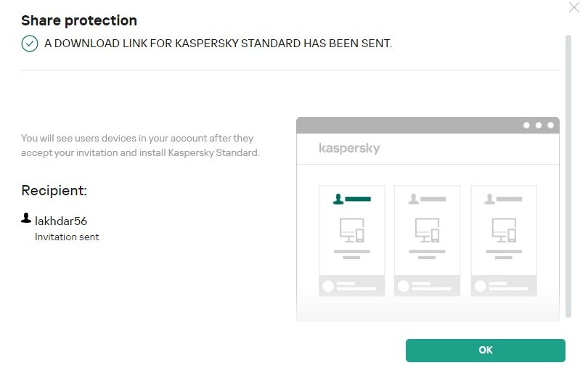588x368 pixels.
Task: Click the devices icon on third card
Action: click(504, 230)
